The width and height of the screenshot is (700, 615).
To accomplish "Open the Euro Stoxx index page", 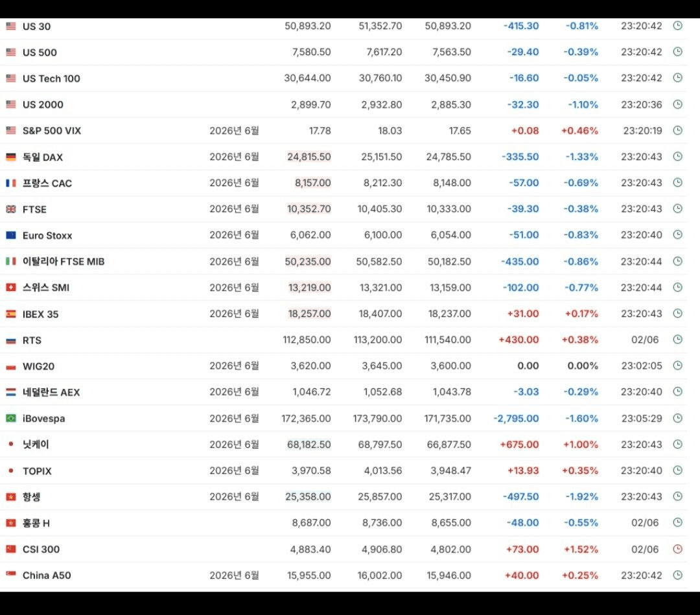I will 47,235.
